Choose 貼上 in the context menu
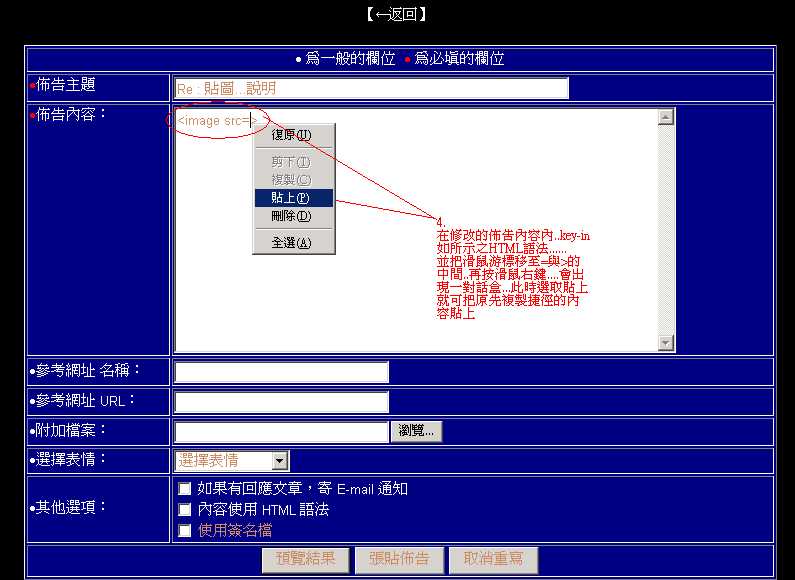This screenshot has height=580, width=795. point(292,198)
